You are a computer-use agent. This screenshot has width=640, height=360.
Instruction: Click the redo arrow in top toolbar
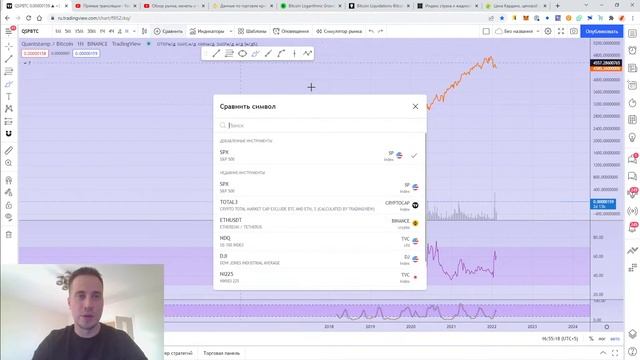pyautogui.click(x=380, y=31)
